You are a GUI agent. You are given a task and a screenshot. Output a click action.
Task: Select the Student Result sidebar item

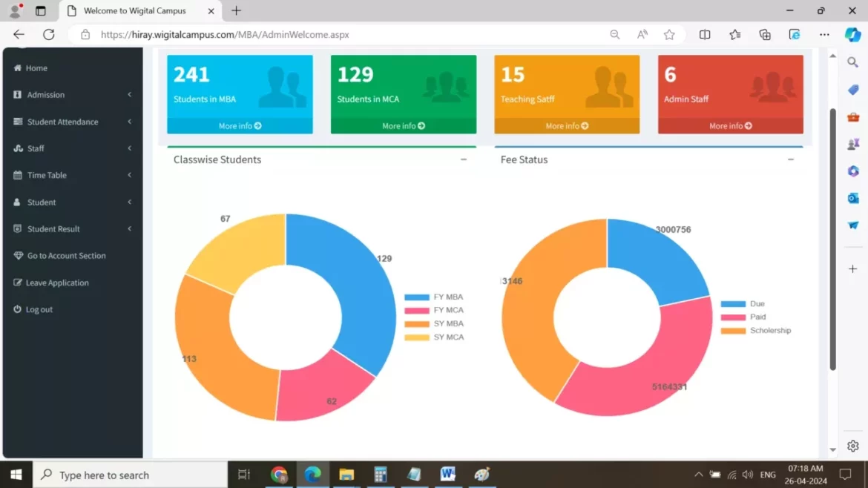(x=16, y=228)
